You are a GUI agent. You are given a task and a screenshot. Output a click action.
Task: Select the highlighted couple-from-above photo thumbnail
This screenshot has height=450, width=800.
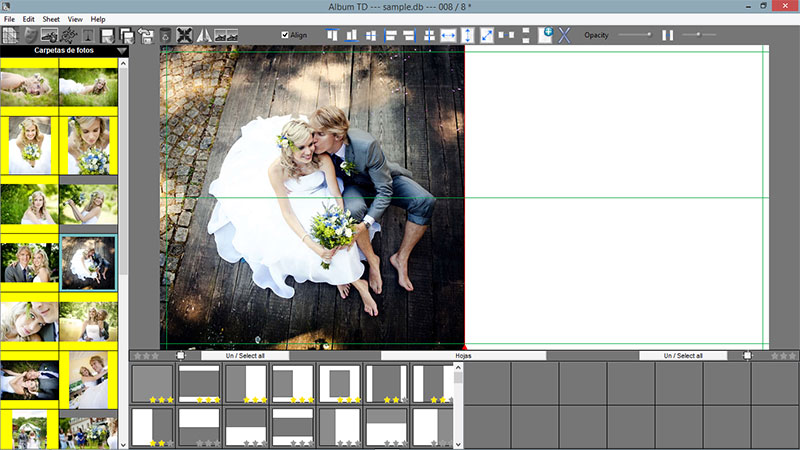89,263
